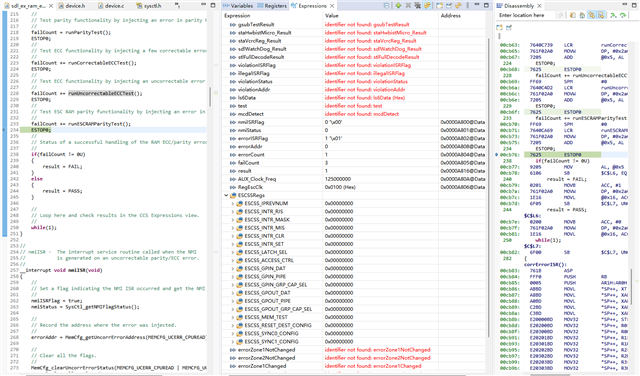Click the greyed-out go-to-location icon in Disassembly
The image size is (640, 376).
point(561,16)
